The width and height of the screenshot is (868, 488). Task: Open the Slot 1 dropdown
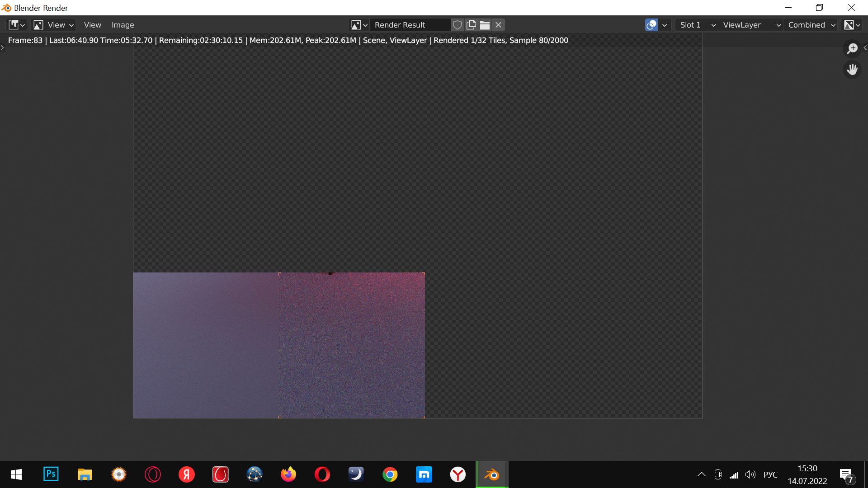(x=697, y=25)
